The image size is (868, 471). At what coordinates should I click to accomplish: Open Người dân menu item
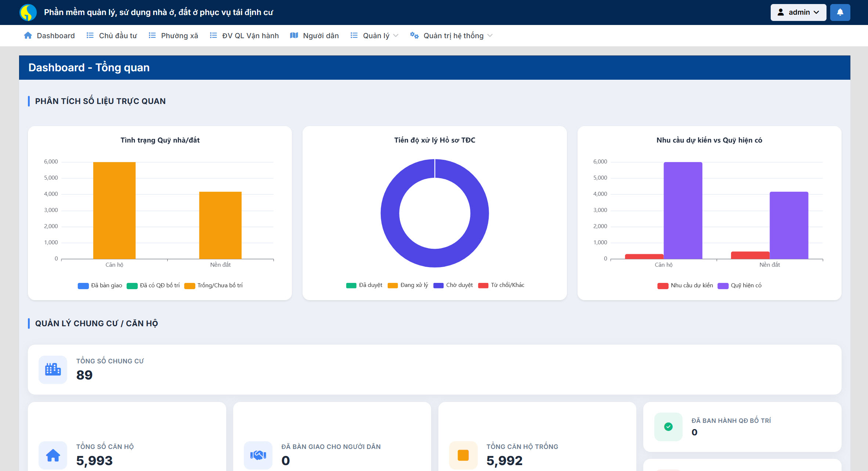click(x=314, y=36)
